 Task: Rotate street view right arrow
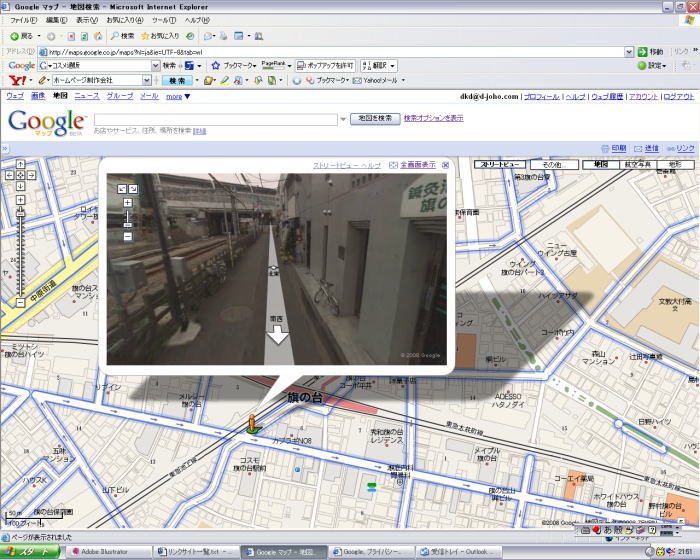tap(133, 189)
